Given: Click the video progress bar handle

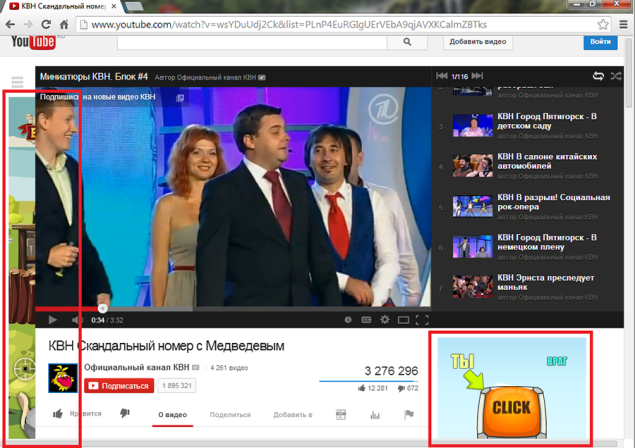Looking at the screenshot, I should click(x=103, y=309).
